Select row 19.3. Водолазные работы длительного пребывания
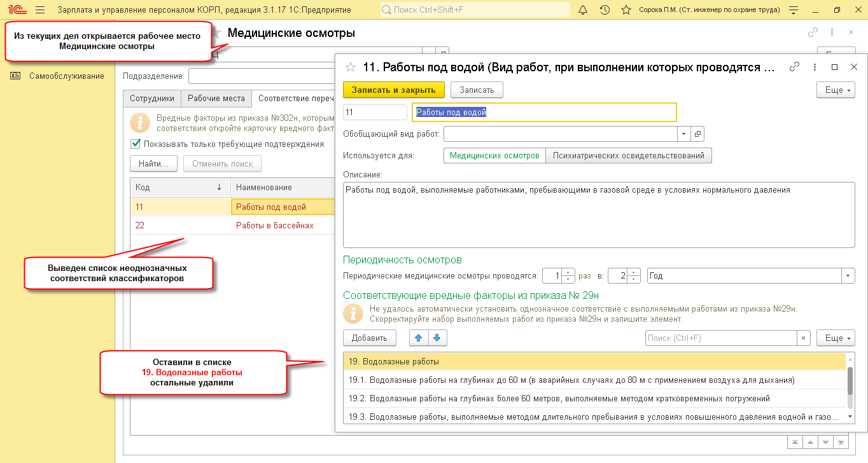This screenshot has width=868, height=463. [x=594, y=417]
